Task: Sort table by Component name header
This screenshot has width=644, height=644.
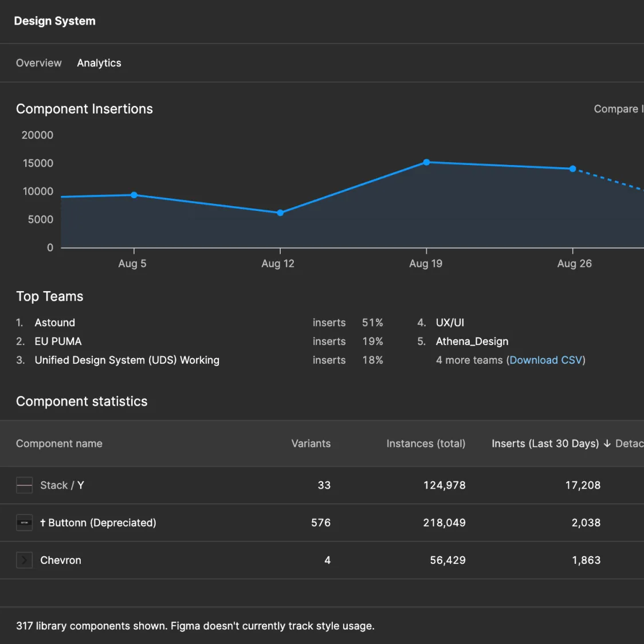Action: [x=59, y=443]
